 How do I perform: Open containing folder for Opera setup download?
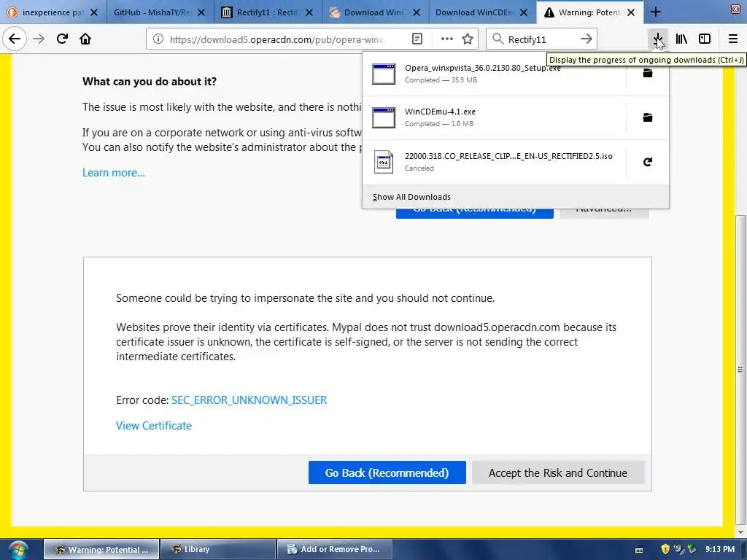point(648,73)
